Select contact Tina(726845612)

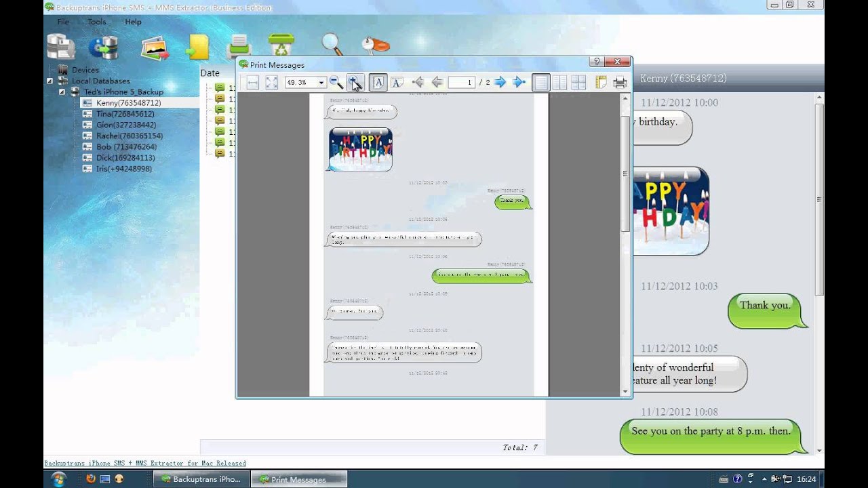pyautogui.click(x=125, y=114)
